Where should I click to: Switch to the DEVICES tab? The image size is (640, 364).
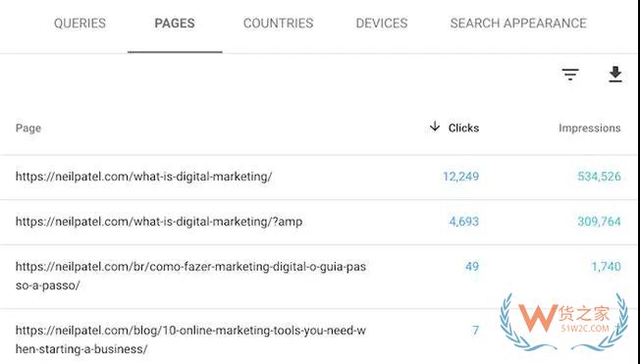pyautogui.click(x=382, y=24)
